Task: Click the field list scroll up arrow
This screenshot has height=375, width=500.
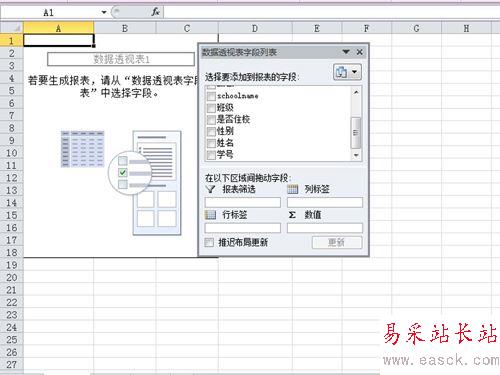Action: click(356, 92)
